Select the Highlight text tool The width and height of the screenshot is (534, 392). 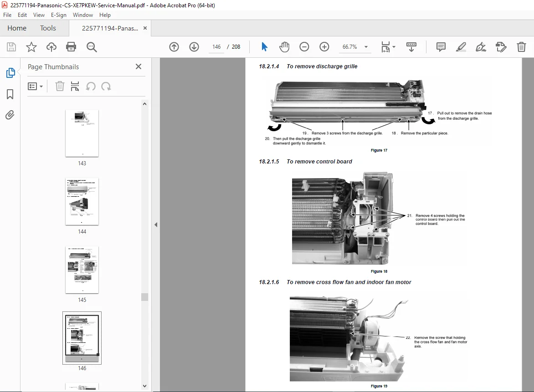coord(461,47)
